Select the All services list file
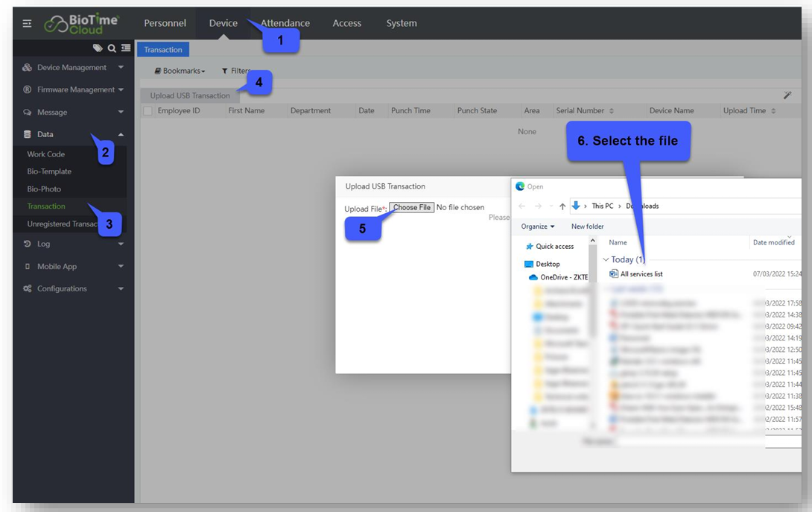This screenshot has height=512, width=812. (x=641, y=274)
